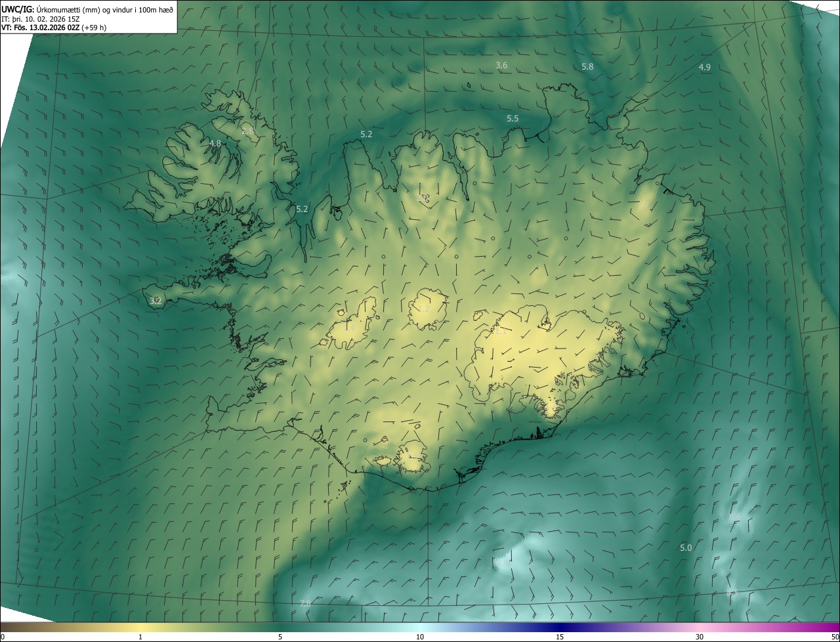840x642 pixels.
Task: Click the 3.2 label on Snæfellsnes peninsula
Action: [x=156, y=301]
